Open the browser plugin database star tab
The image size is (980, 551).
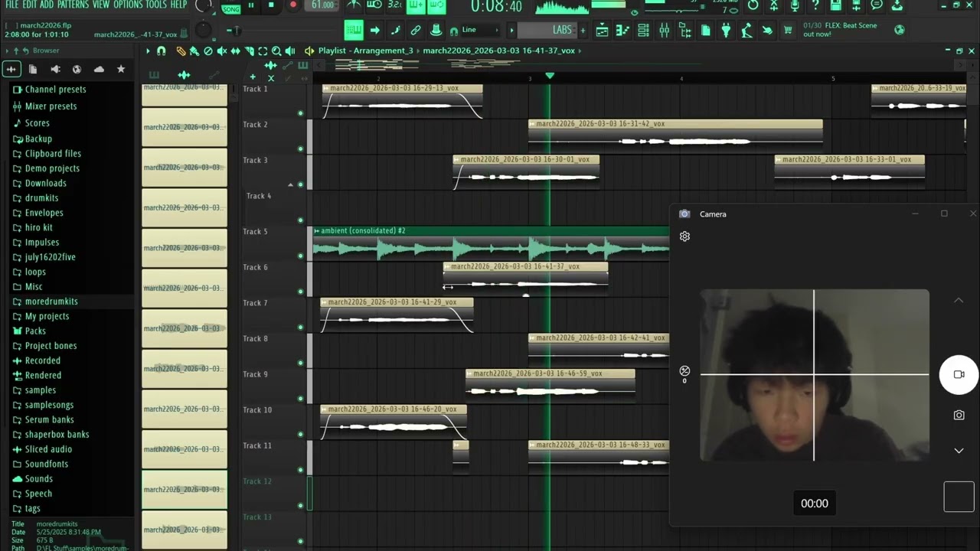(121, 69)
